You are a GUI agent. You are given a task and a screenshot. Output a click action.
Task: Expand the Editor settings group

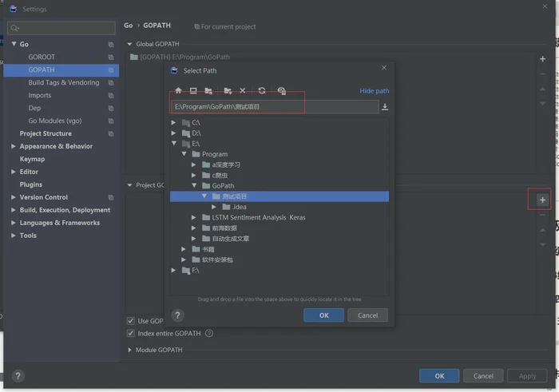coord(14,172)
